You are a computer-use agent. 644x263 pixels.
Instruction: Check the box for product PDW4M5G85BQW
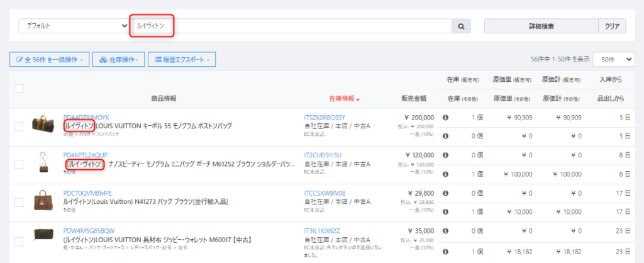click(x=18, y=242)
